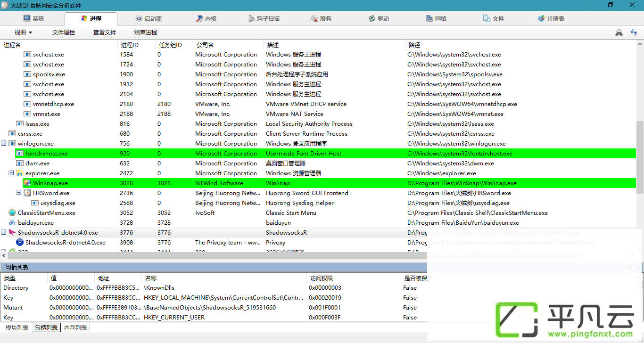This screenshot has width=644, height=343.
Task: Click the 结束进程 button
Action: 146,33
